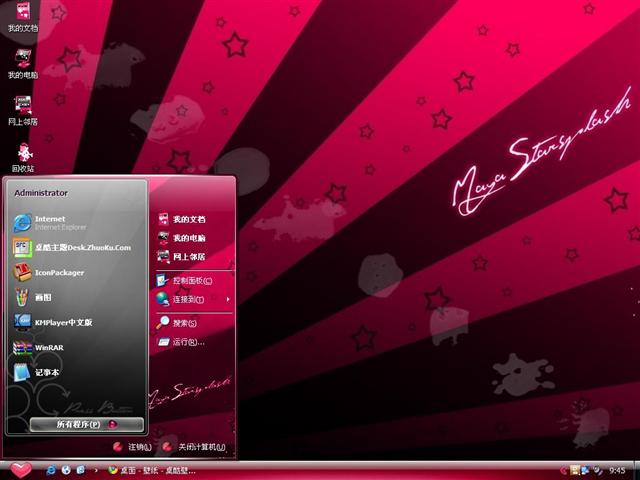This screenshot has width=640, height=480.
Task: Click the 画图 paint cup icon
Action: point(22,297)
